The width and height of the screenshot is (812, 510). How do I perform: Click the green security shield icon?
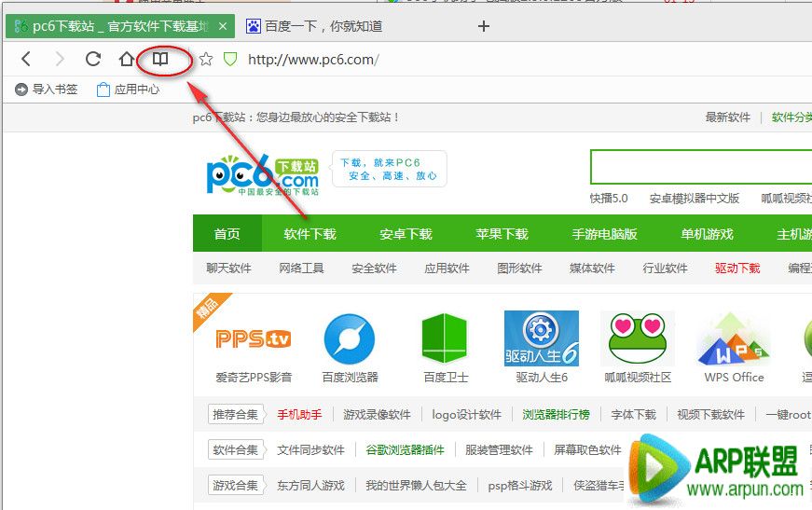[230, 60]
